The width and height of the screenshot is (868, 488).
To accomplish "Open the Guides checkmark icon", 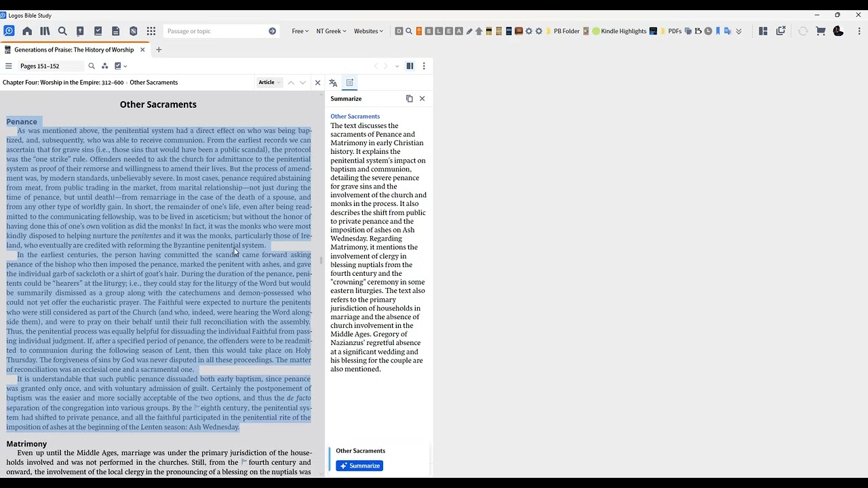I will 98,31.
